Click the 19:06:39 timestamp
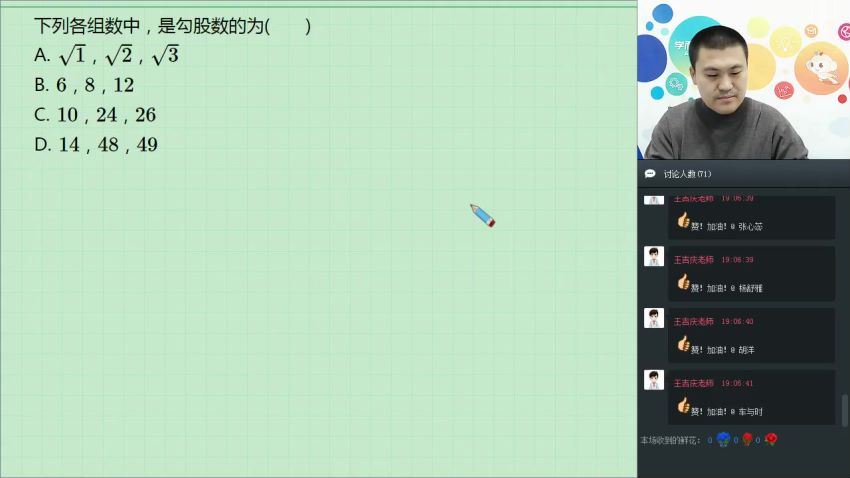 pos(737,260)
